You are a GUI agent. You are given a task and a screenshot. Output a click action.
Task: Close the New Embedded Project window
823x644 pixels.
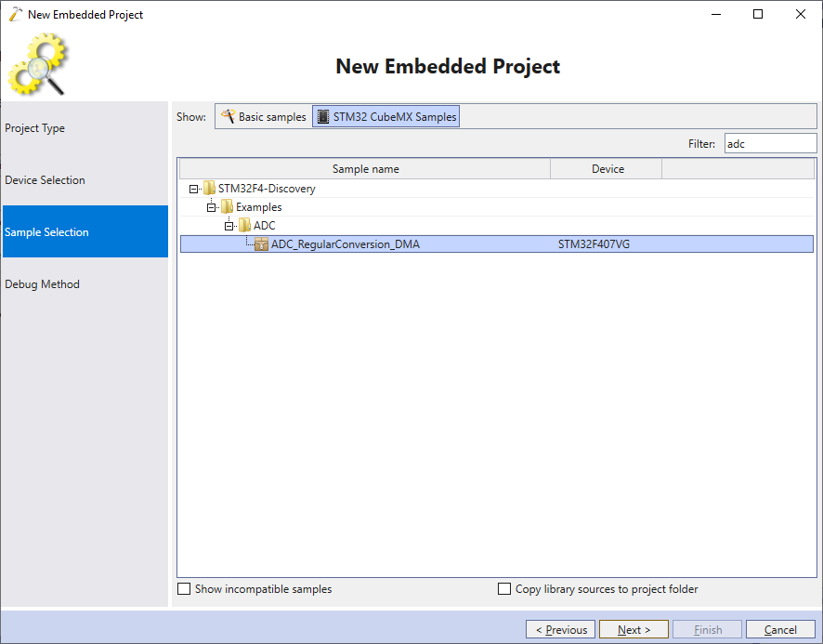point(801,14)
